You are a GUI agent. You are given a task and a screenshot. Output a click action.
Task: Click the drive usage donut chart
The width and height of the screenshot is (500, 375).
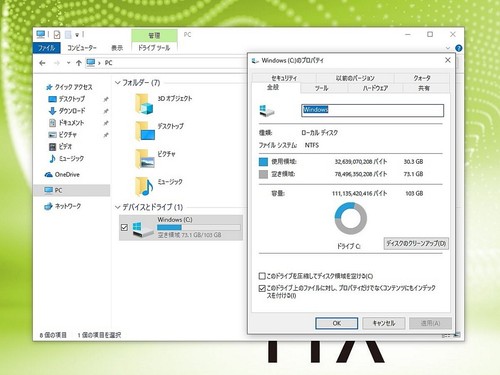click(351, 218)
